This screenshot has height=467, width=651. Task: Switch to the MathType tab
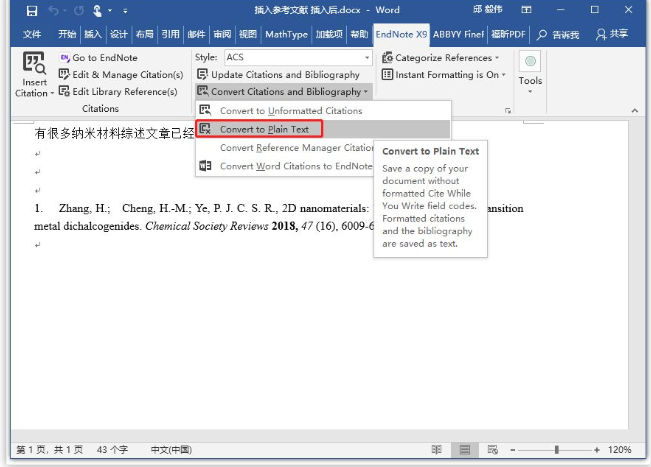point(286,34)
